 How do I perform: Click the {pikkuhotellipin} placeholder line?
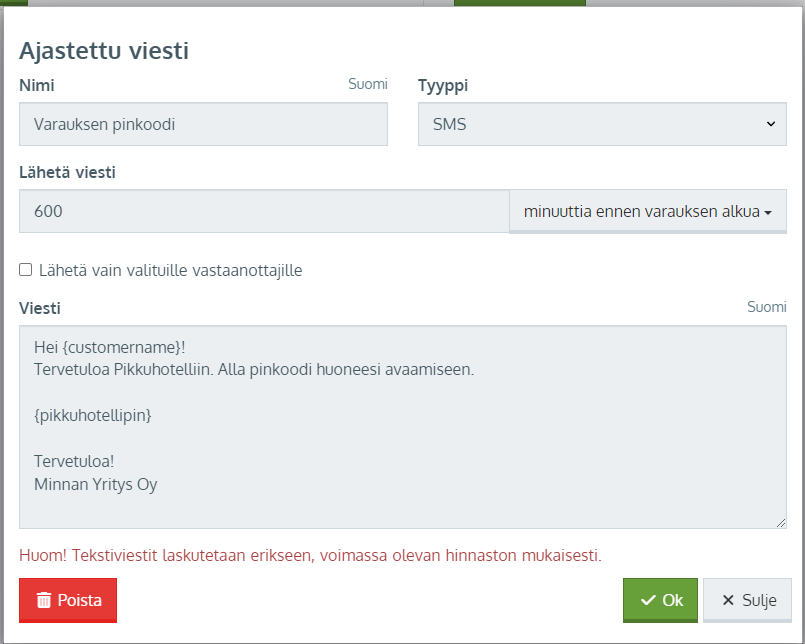[x=93, y=415]
